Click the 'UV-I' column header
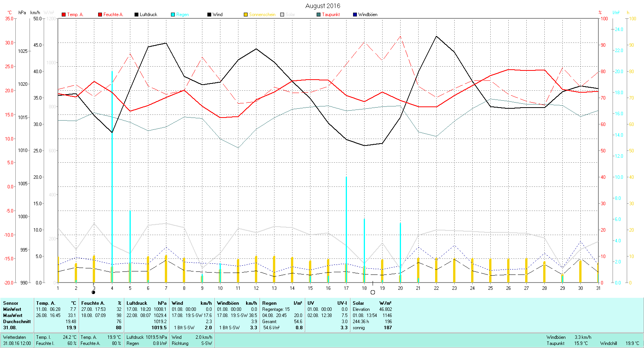Screen dimensions: 644x348 click(342, 303)
